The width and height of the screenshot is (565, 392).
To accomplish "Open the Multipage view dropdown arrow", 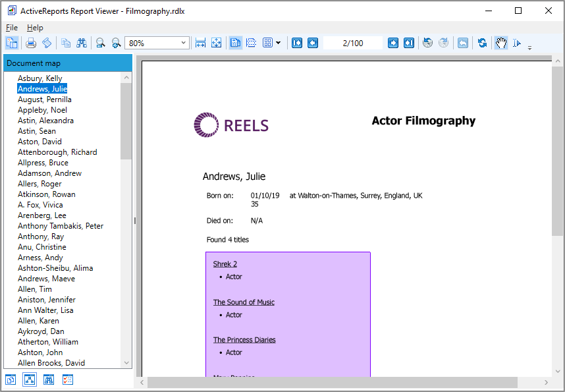I will tap(278, 43).
